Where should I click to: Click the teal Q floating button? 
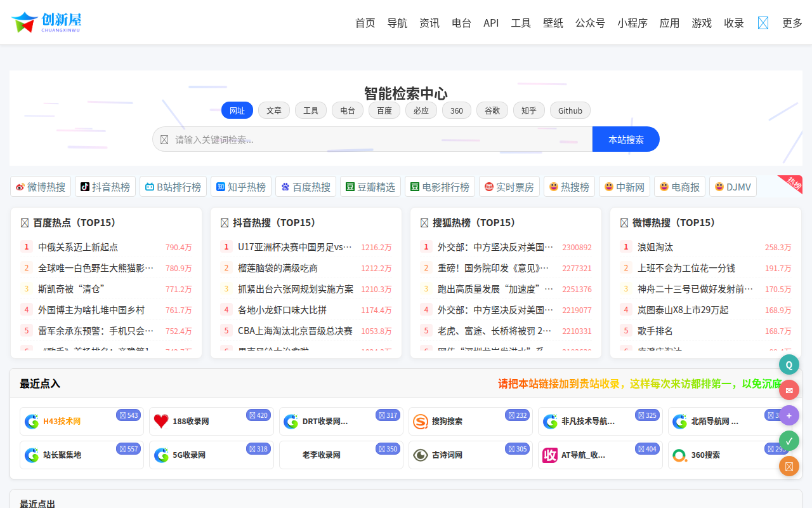pyautogui.click(x=789, y=364)
